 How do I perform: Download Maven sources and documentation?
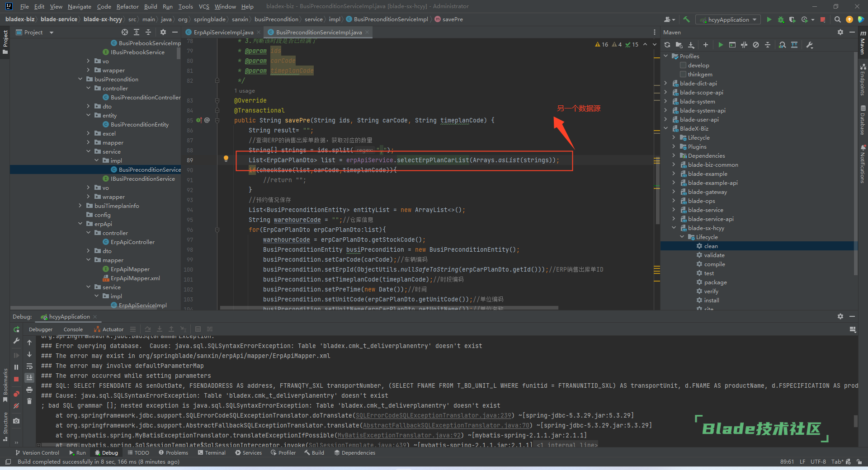691,45
